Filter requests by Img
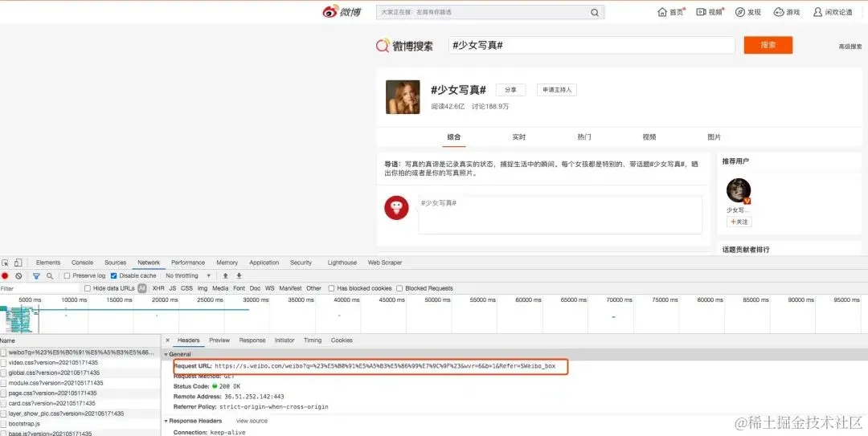The height and width of the screenshot is (436, 868). (202, 288)
